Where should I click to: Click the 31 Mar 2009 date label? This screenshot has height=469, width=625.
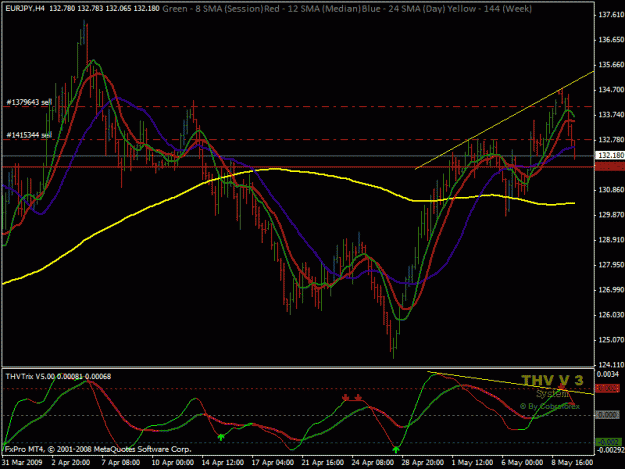click(22, 462)
